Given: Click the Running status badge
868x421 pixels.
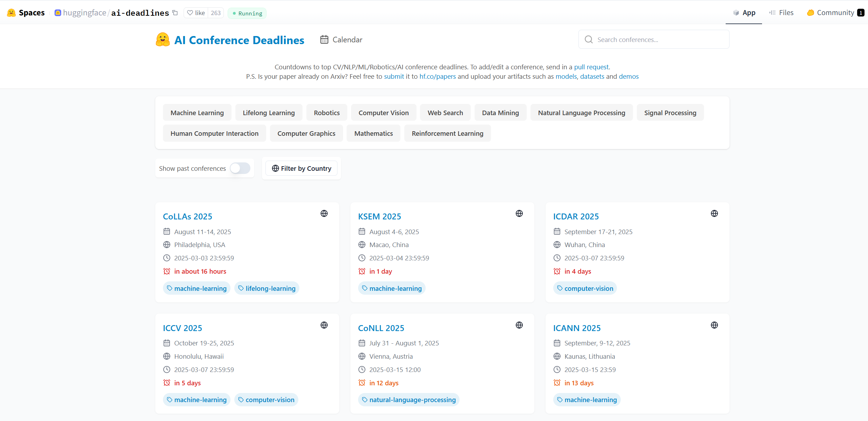Looking at the screenshot, I should [247, 13].
